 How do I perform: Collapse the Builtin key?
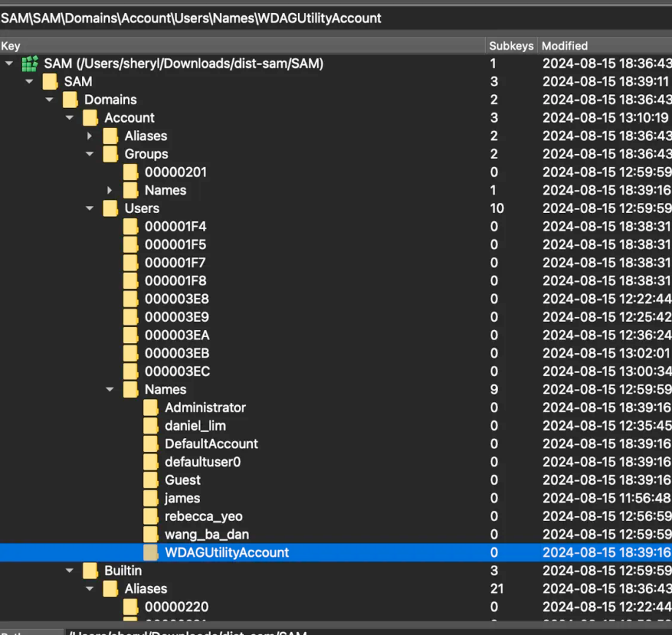(70, 570)
